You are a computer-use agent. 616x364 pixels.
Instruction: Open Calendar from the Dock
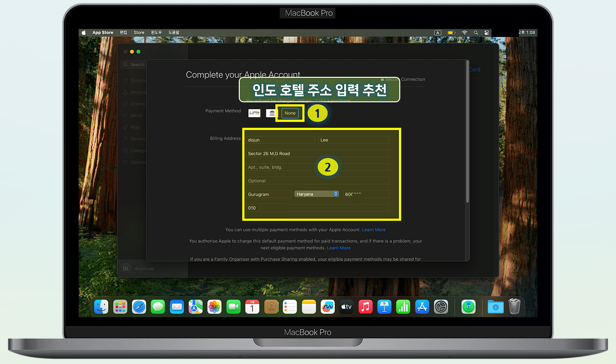[x=252, y=306]
